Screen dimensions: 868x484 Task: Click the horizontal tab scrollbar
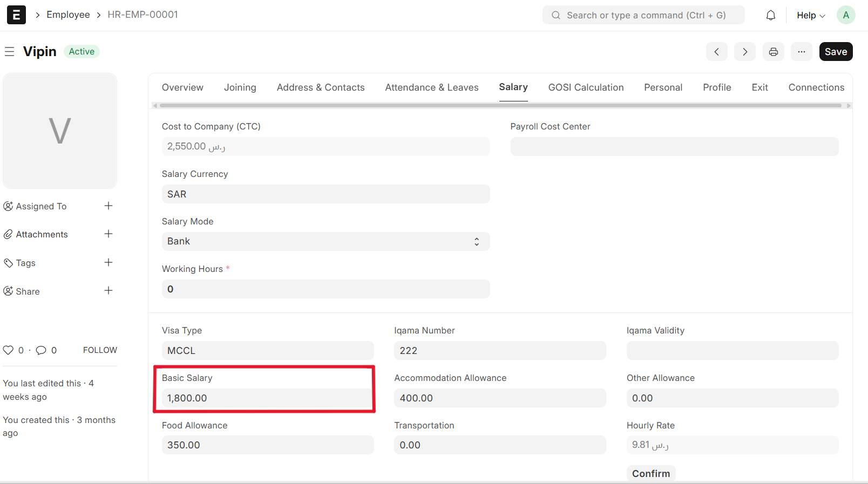coord(500,106)
